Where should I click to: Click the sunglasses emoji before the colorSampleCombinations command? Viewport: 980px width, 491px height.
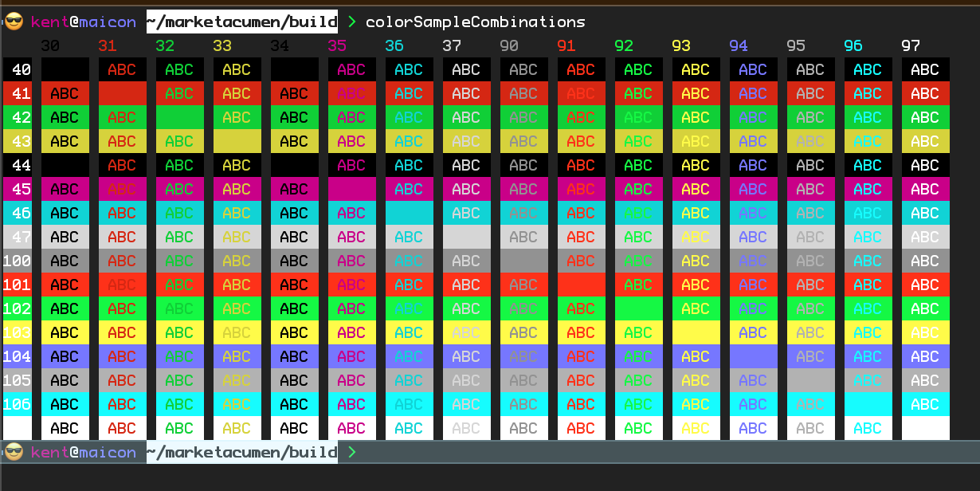(14, 22)
